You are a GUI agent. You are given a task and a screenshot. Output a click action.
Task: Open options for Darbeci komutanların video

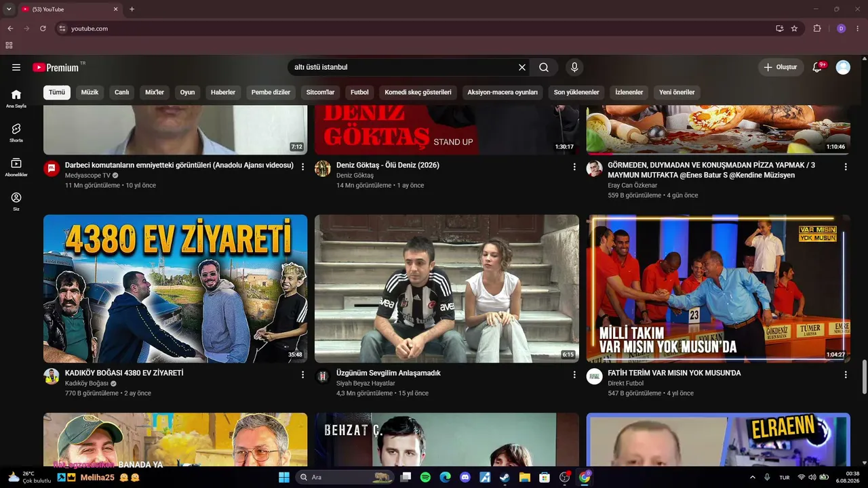303,167
